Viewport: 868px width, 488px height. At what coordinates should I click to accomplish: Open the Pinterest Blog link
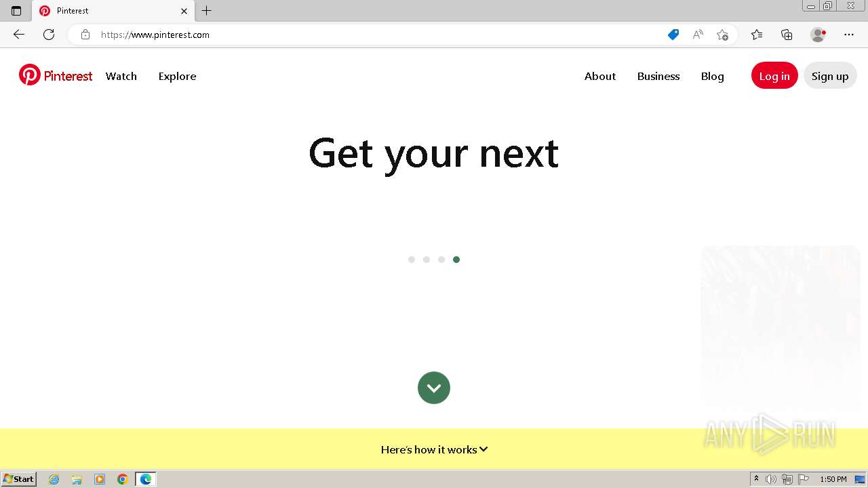713,76
